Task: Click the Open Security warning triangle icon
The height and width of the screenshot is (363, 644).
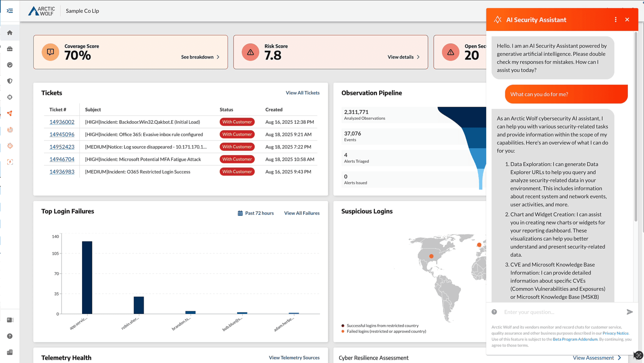Action: [451, 52]
